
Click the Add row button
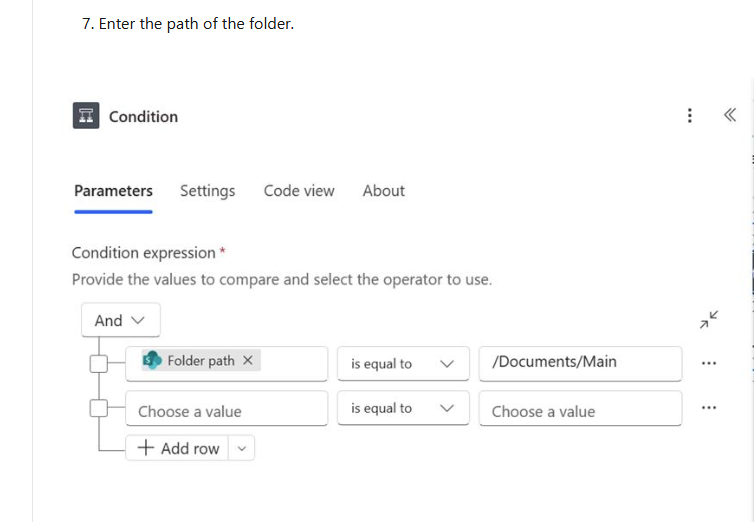(x=178, y=448)
